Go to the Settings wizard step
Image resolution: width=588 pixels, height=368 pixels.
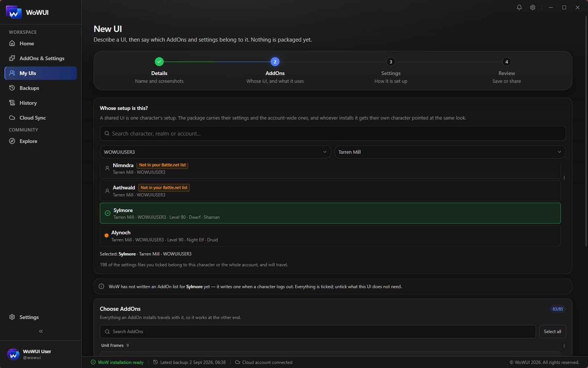click(391, 71)
